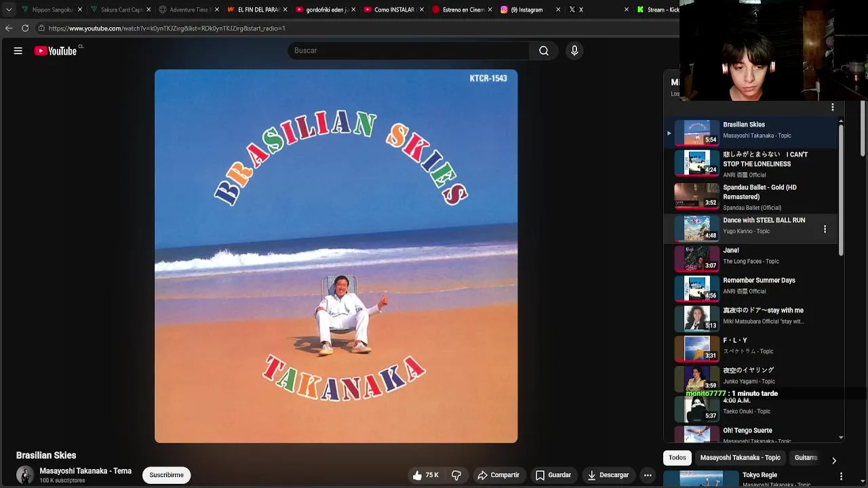The width and height of the screenshot is (868, 488).
Task: Reload the page
Action: pyautogui.click(x=25, y=28)
